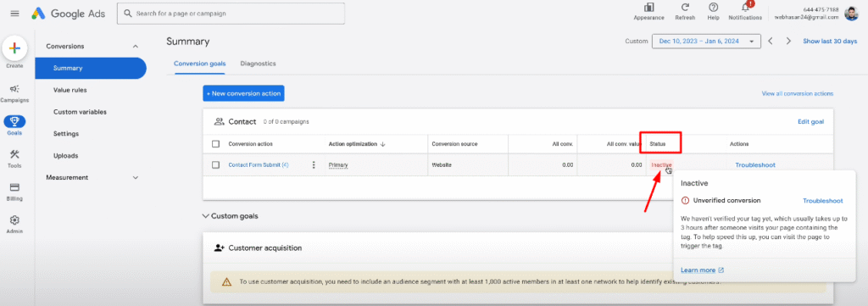This screenshot has width=868, height=306.
Task: Select all conversion actions header checkbox
Action: pos(216,144)
